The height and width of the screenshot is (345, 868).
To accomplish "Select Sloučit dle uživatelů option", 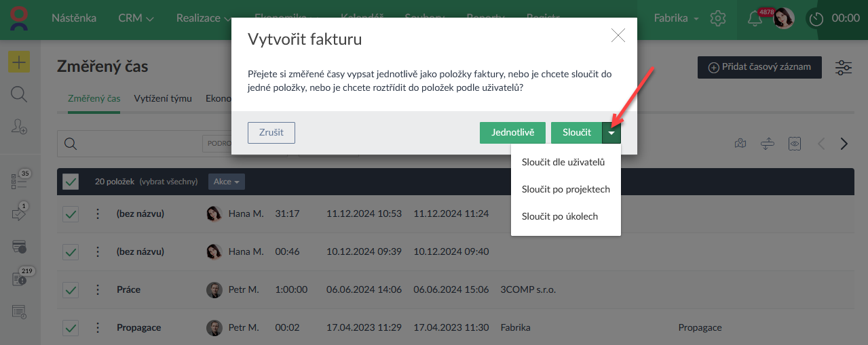I will click(x=563, y=162).
